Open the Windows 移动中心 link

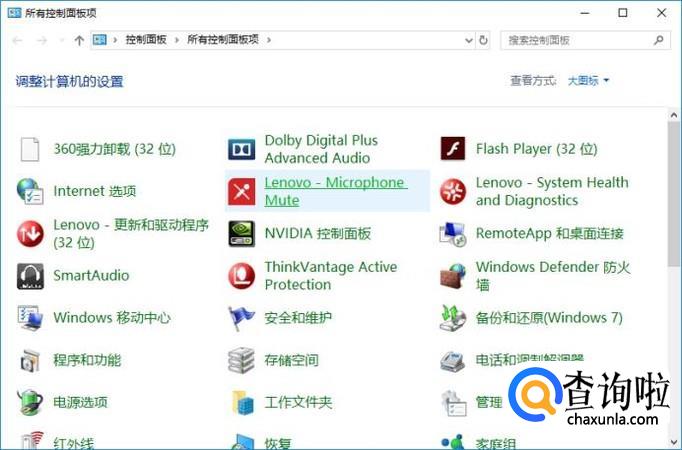(x=112, y=318)
